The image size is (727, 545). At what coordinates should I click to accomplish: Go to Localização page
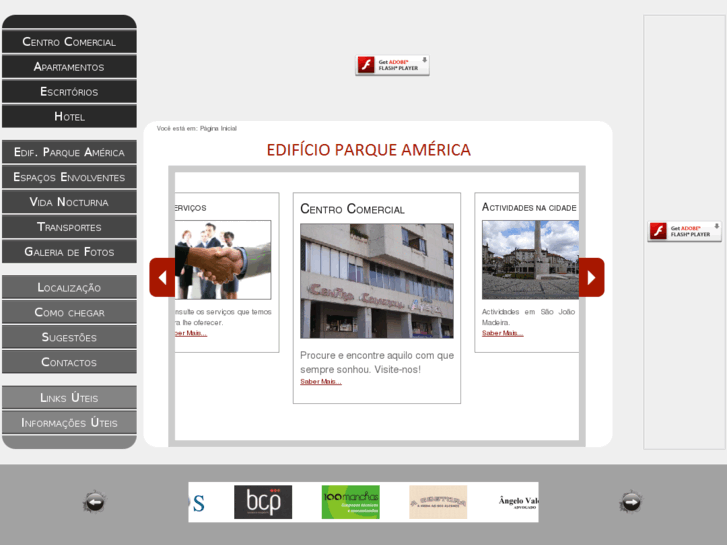(69, 288)
